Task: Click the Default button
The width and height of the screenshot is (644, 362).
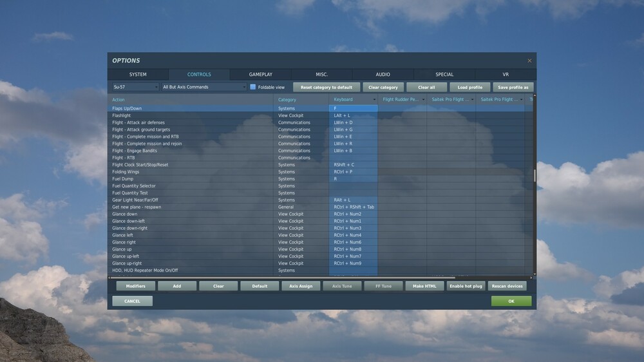Action: (260, 286)
